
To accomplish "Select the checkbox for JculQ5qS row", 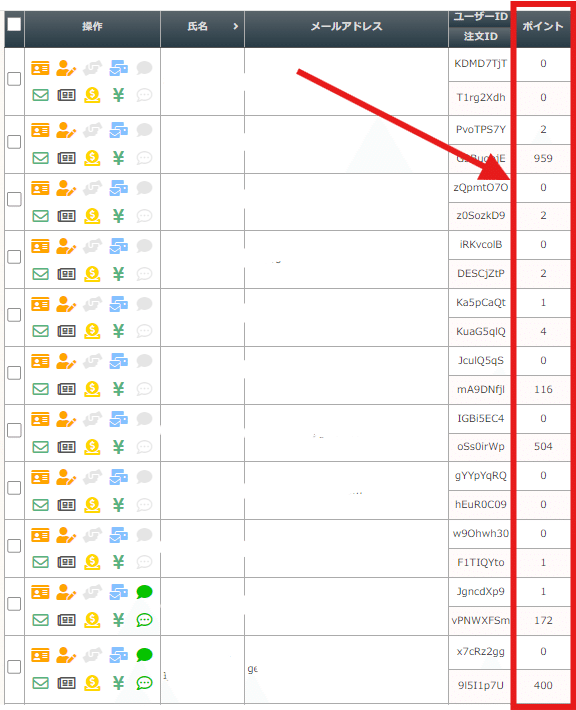I will pos(14,373).
